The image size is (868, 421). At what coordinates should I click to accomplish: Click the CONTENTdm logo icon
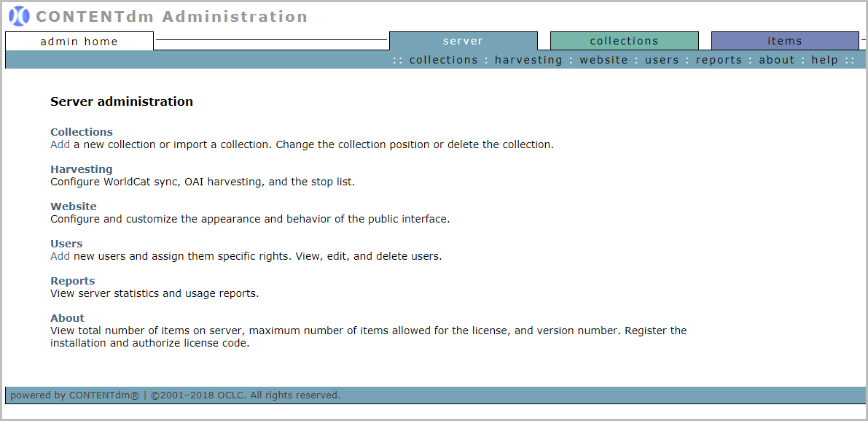click(x=20, y=16)
